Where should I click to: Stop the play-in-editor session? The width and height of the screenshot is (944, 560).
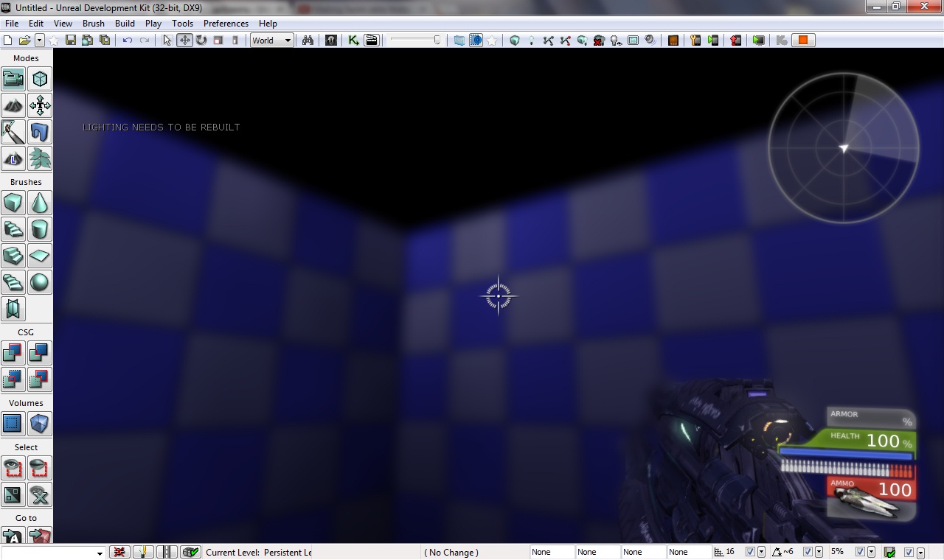pyautogui.click(x=803, y=41)
